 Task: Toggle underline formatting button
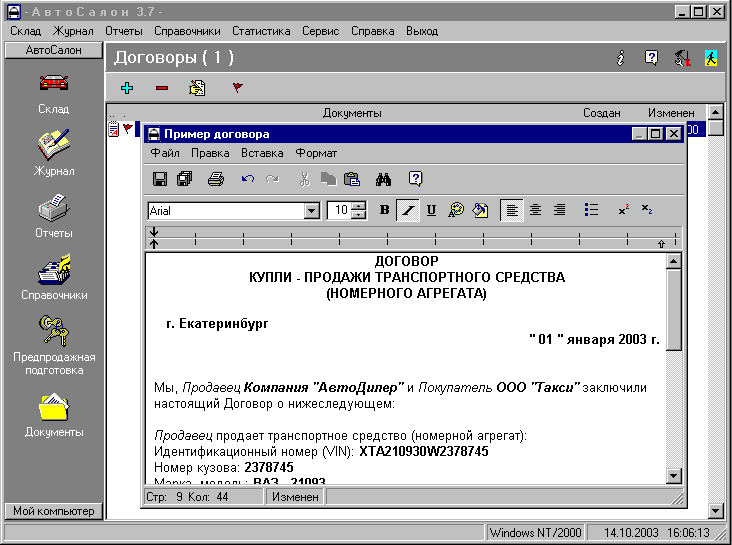tap(432, 210)
